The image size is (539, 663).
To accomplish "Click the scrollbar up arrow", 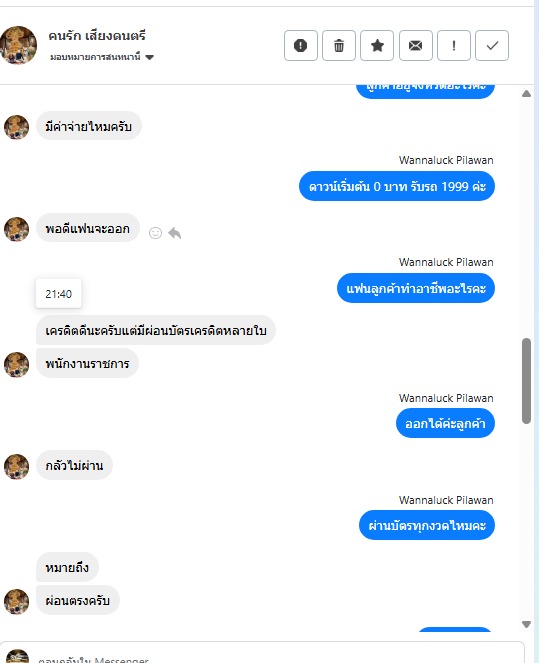I will tap(526, 93).
